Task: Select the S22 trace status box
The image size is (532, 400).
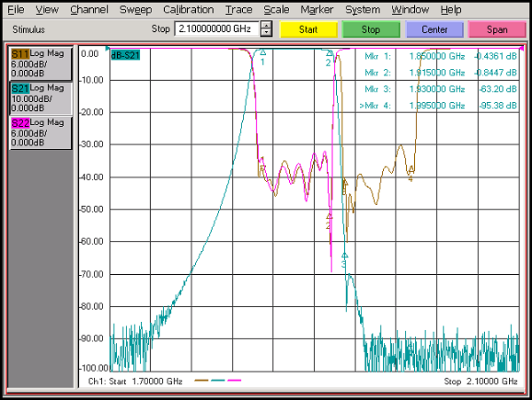Action: coord(38,131)
